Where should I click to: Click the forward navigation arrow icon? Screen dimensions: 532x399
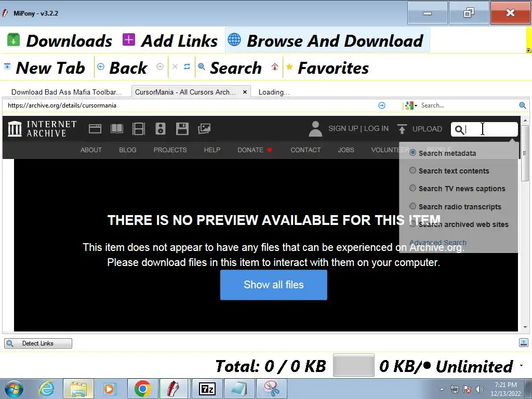click(x=160, y=66)
